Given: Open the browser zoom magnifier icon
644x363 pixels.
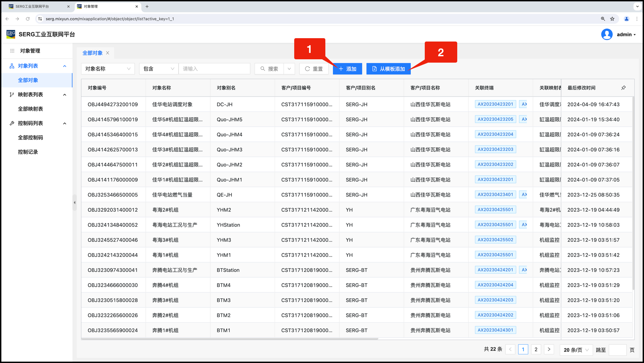Looking at the screenshot, I should (x=603, y=19).
